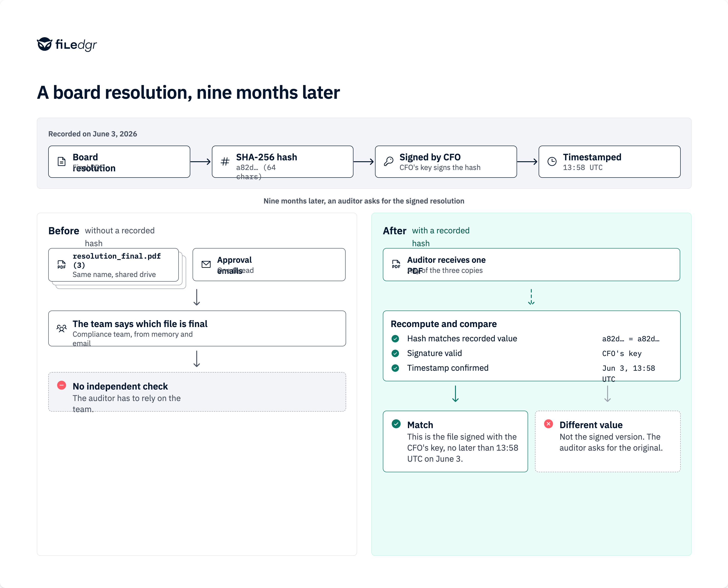728x588 pixels.
Task: Click the envelope icon beside Approval emails
Action: point(206,265)
